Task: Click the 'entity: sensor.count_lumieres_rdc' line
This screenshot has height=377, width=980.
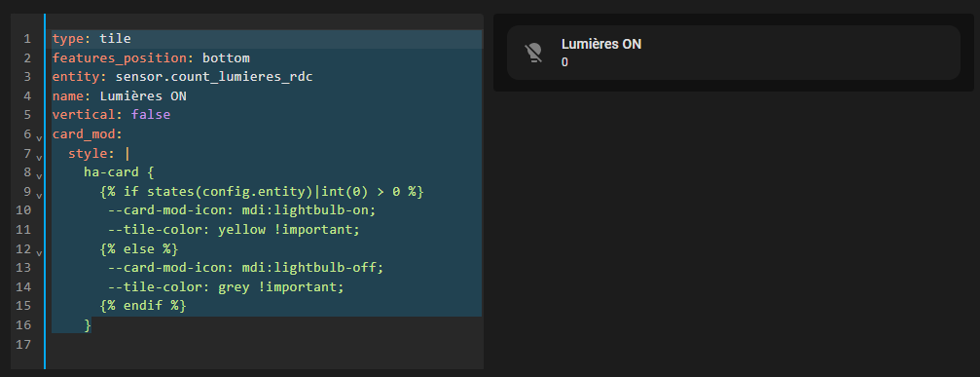Action: point(182,77)
